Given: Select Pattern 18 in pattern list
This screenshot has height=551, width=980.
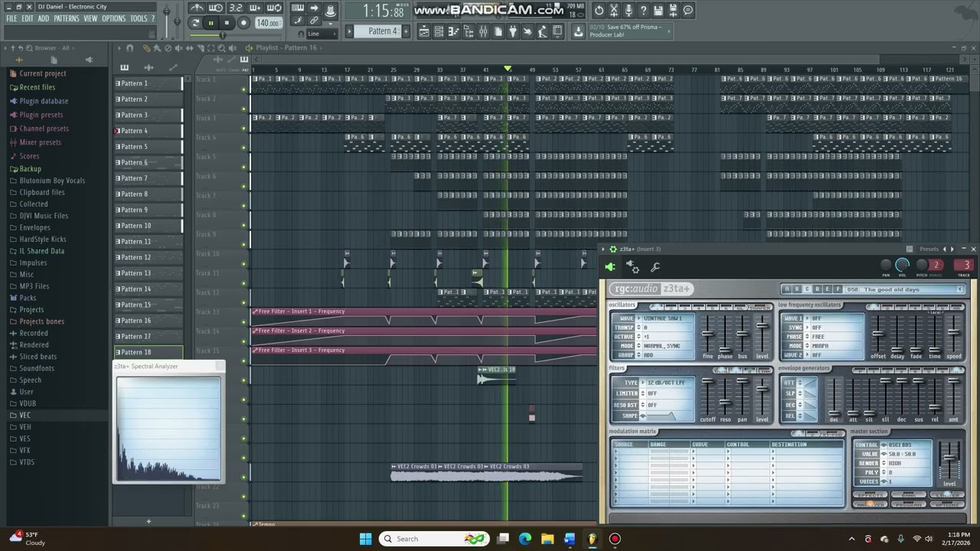Looking at the screenshot, I should (x=149, y=352).
